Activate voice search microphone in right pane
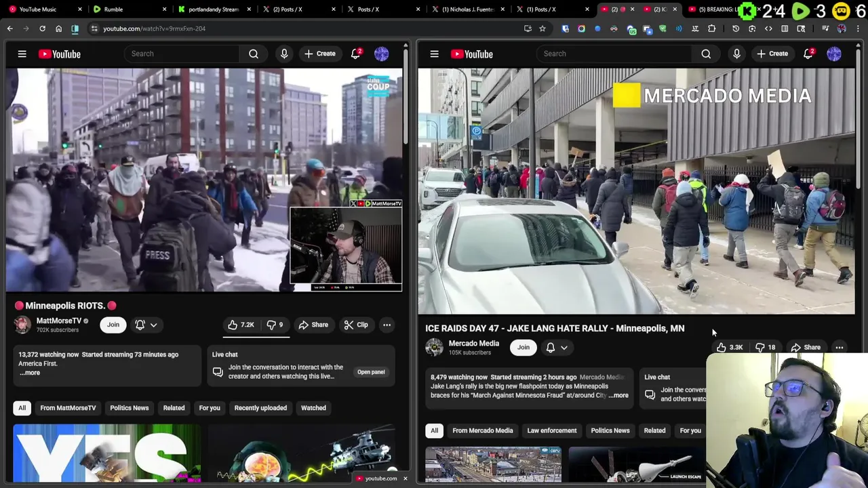868x488 pixels. [736, 54]
